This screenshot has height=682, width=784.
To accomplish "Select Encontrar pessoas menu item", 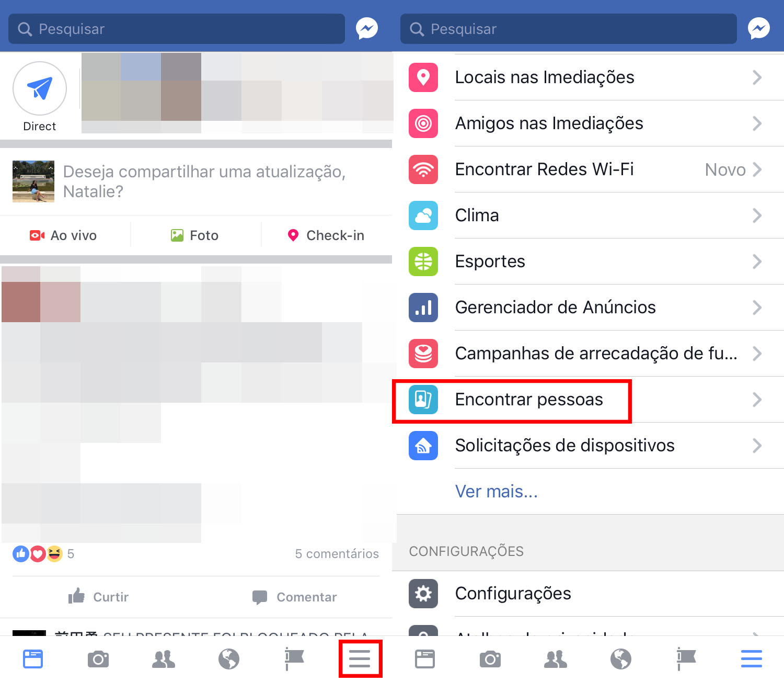I will 588,400.
